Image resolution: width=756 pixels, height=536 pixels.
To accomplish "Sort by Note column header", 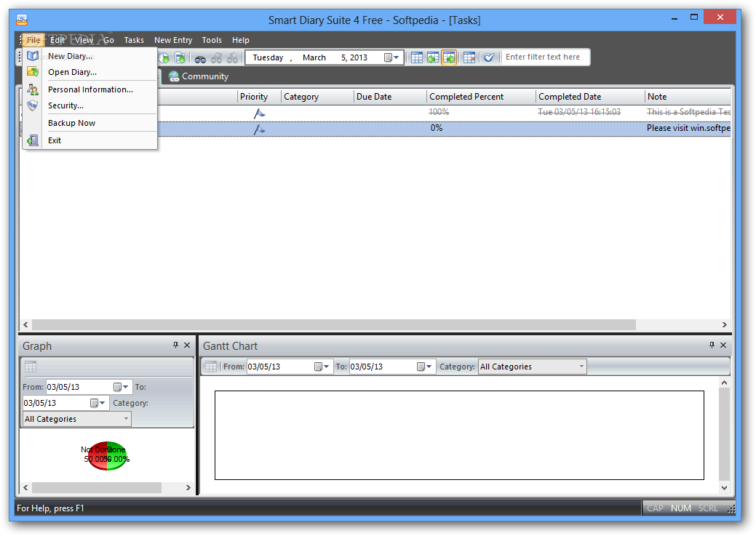I will pos(688,97).
